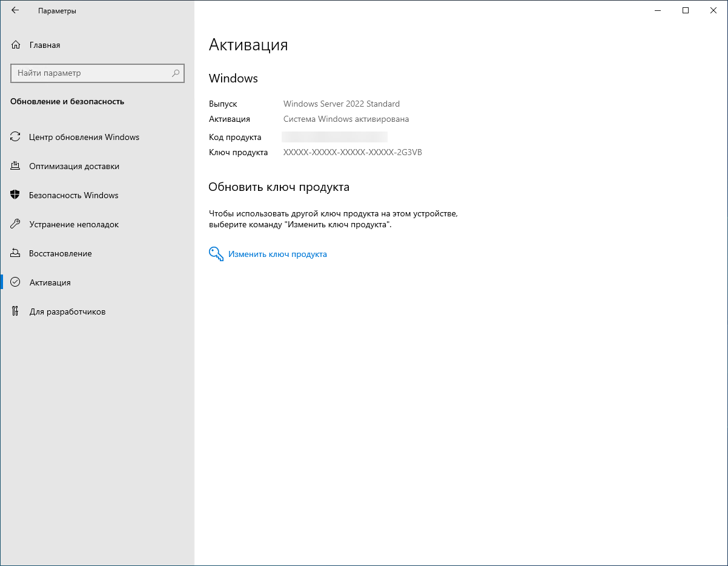Click the Параметры window title
Image resolution: width=728 pixels, height=566 pixels.
tap(57, 11)
